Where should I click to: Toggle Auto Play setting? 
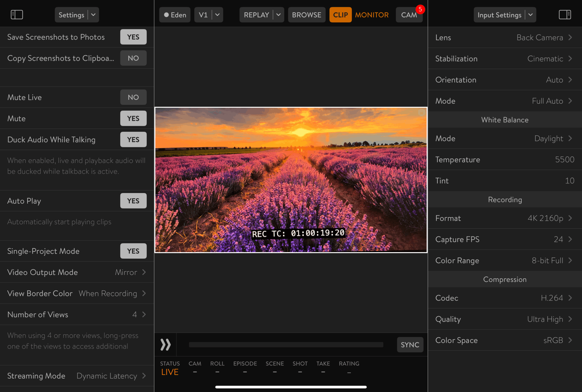(133, 201)
